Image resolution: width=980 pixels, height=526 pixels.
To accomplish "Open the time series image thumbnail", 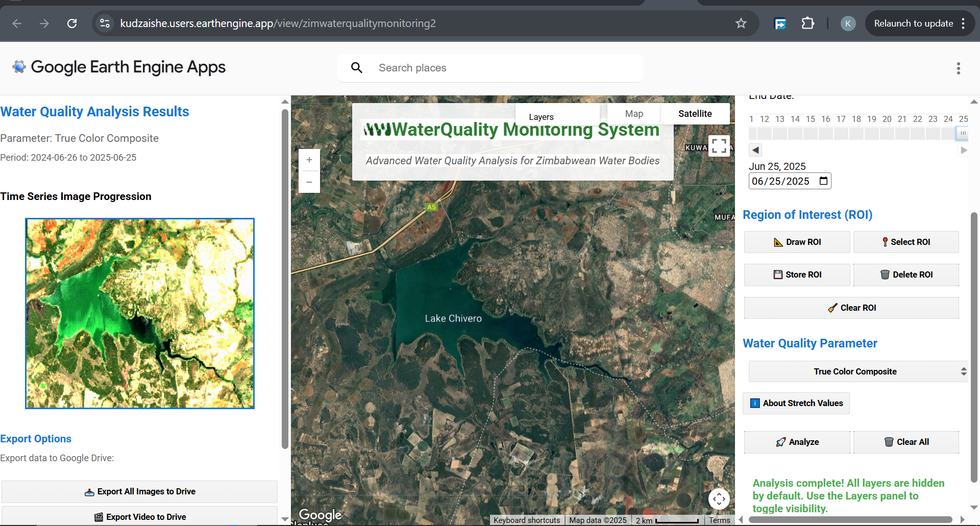I will [x=140, y=313].
